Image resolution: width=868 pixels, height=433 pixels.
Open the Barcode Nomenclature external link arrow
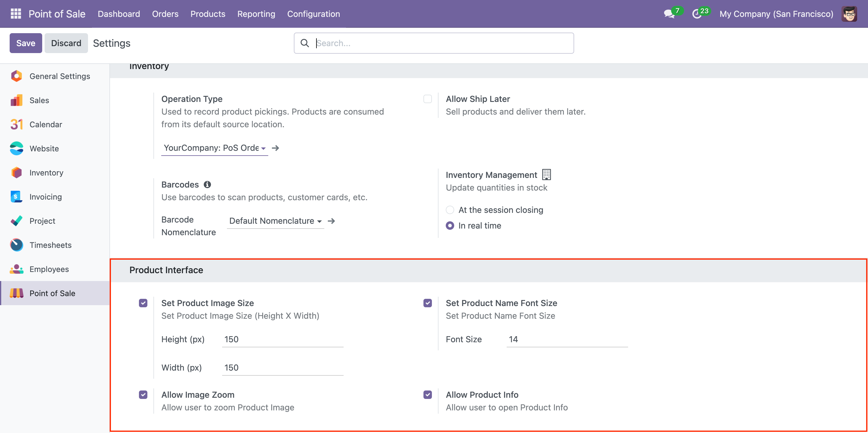[x=331, y=221]
